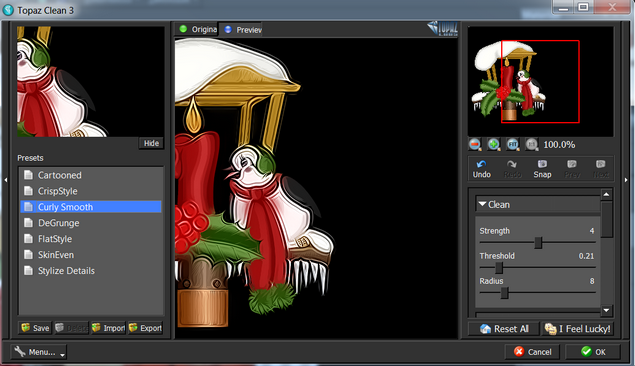The height and width of the screenshot is (366, 635).
Task: Click the 1:1 actual size zoom icon
Action: coord(532,144)
